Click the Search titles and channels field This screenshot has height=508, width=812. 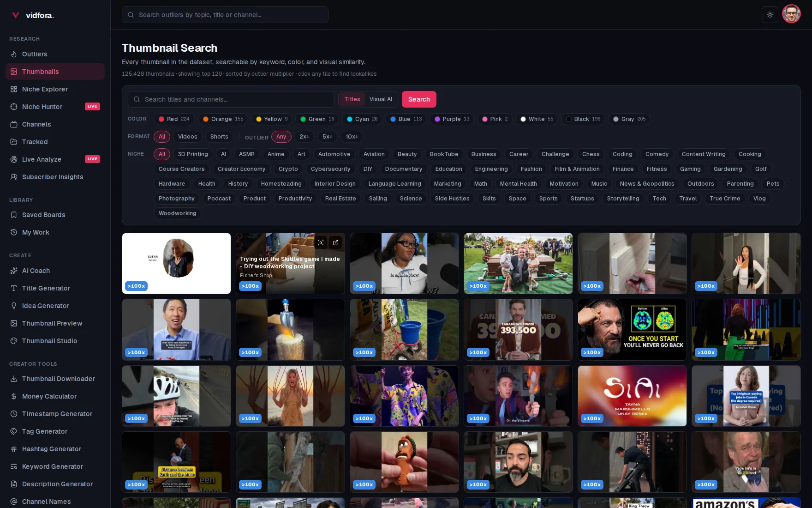tap(231, 99)
